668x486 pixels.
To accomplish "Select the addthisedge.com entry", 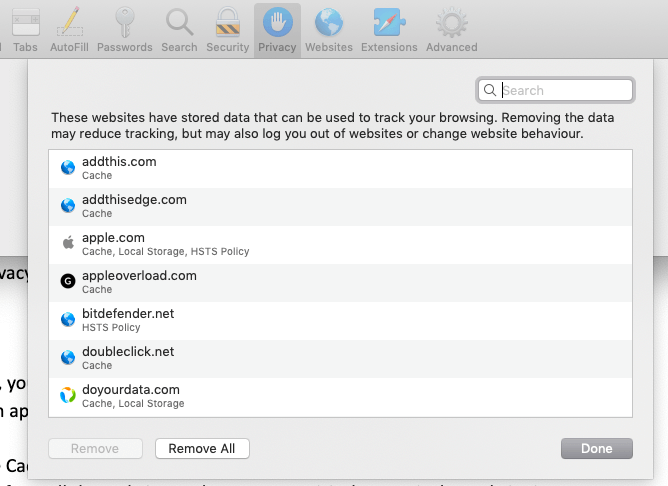I will click(340, 207).
